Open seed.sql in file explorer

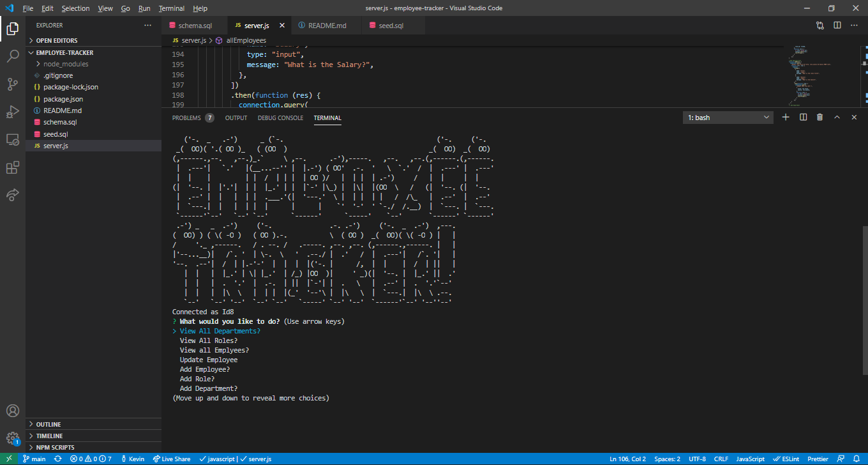tap(93, 134)
